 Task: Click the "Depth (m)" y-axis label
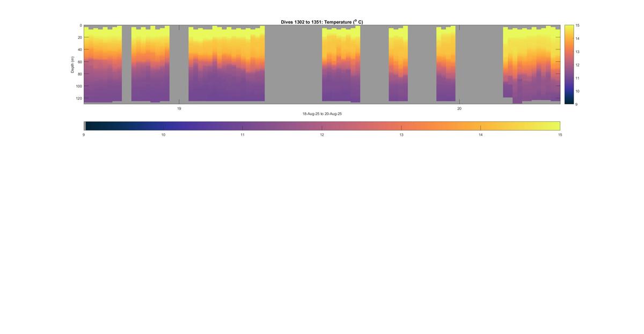72,64
